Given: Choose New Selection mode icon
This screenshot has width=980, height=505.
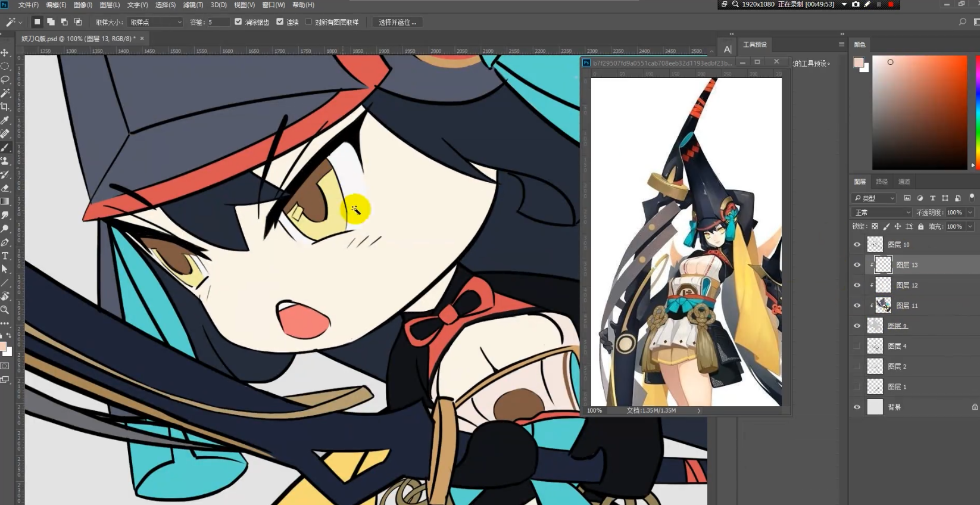Looking at the screenshot, I should pyautogui.click(x=37, y=22).
